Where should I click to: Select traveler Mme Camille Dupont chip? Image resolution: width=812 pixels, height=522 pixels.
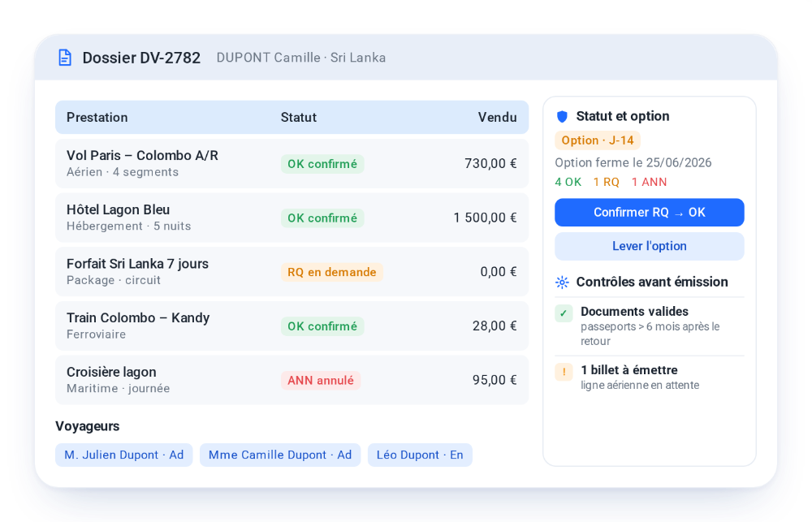[280, 455]
